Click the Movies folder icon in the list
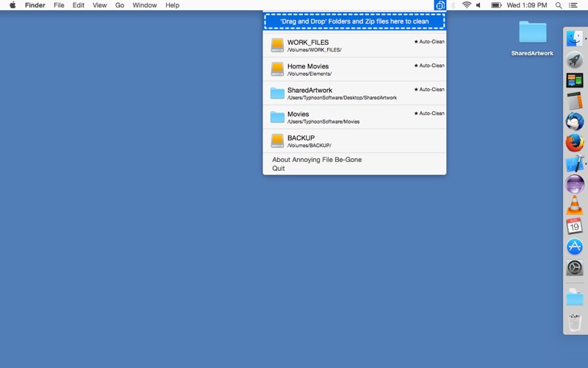Screen dimensions: 588x368 277,117
